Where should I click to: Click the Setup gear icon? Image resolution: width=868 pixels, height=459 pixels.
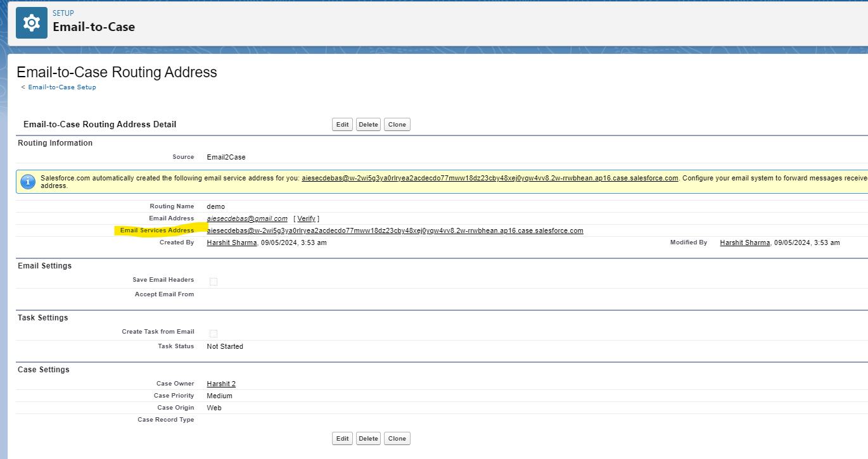[31, 22]
